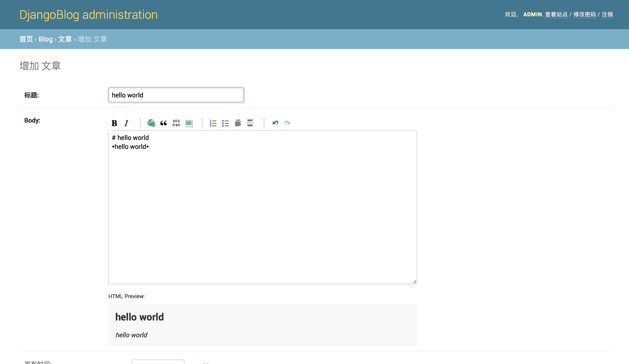Open the 文章 breadcrumb link
Image resolution: width=629 pixels, height=364 pixels.
[x=65, y=39]
